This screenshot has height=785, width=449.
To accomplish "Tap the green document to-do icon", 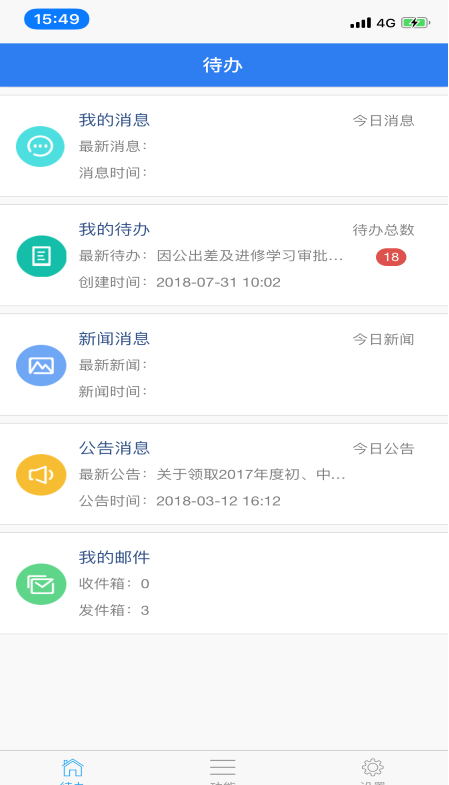I will tap(41, 256).
